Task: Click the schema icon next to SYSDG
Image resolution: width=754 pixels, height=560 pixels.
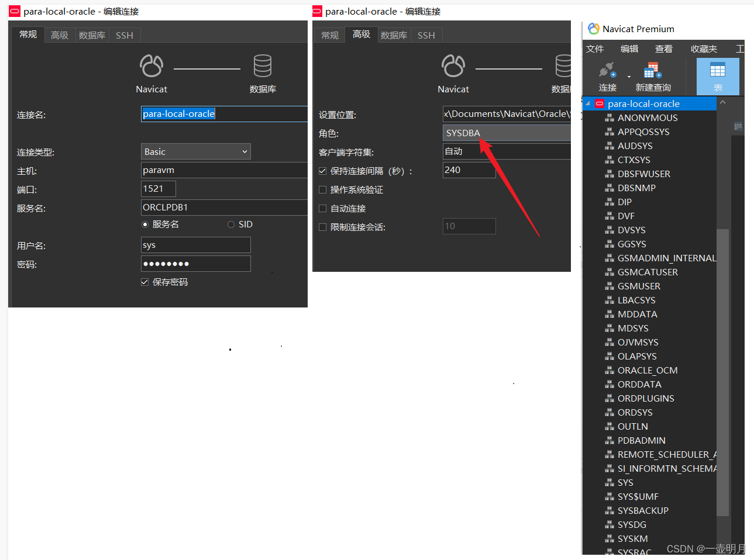Action: 610,524
